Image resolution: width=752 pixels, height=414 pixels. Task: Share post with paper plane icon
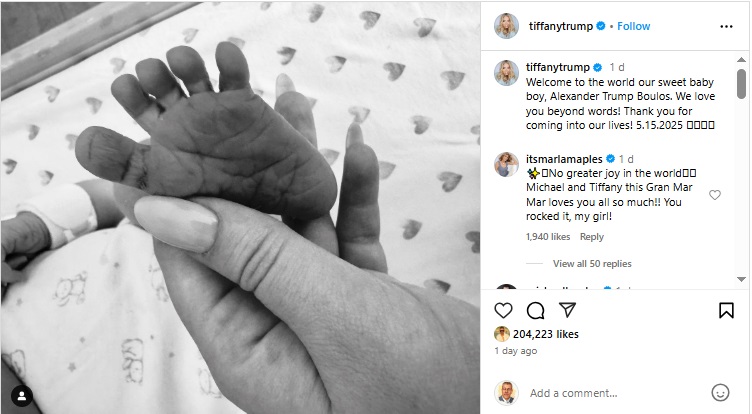pyautogui.click(x=567, y=310)
